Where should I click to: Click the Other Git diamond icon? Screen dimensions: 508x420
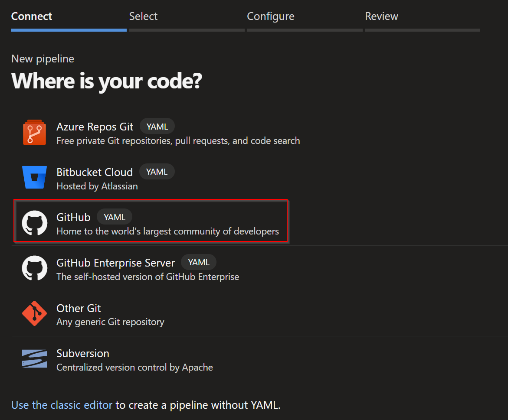(34, 313)
